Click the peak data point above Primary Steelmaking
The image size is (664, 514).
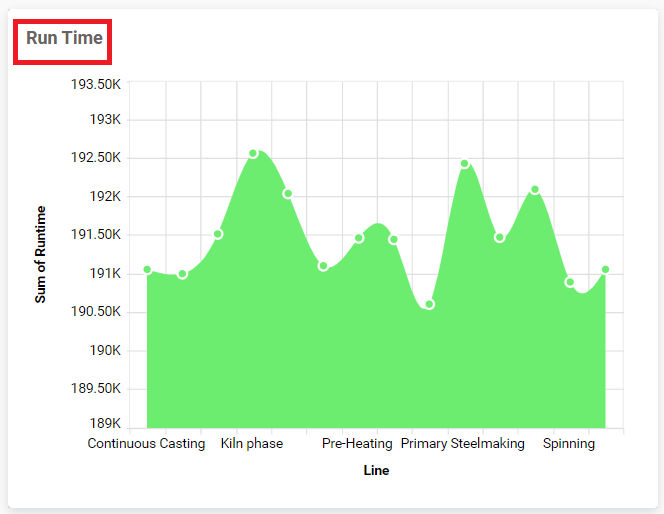(464, 164)
